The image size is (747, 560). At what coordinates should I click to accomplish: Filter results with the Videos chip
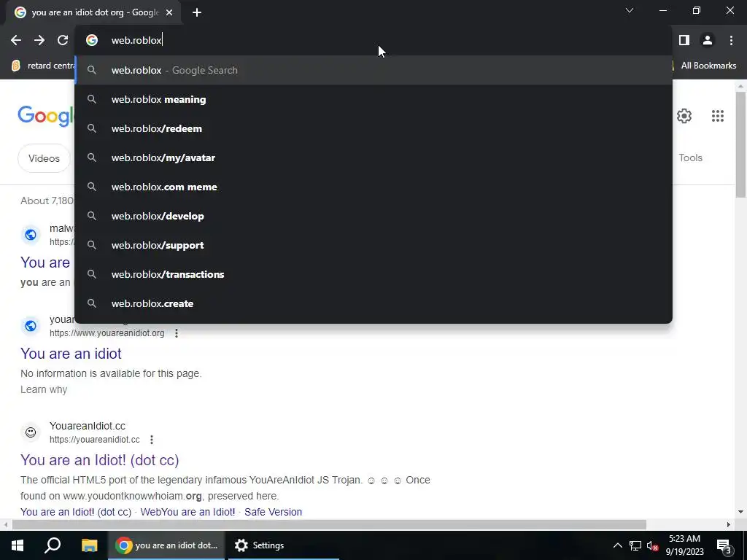point(44,158)
